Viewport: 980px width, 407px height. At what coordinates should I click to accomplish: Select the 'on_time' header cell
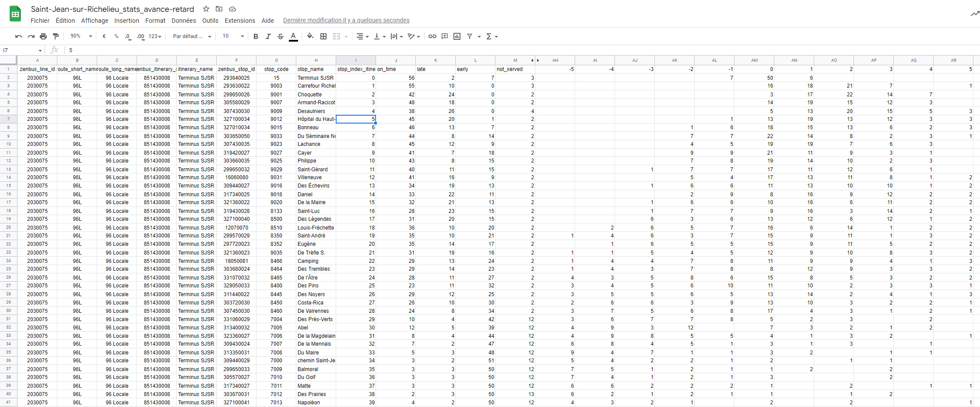pyautogui.click(x=396, y=69)
